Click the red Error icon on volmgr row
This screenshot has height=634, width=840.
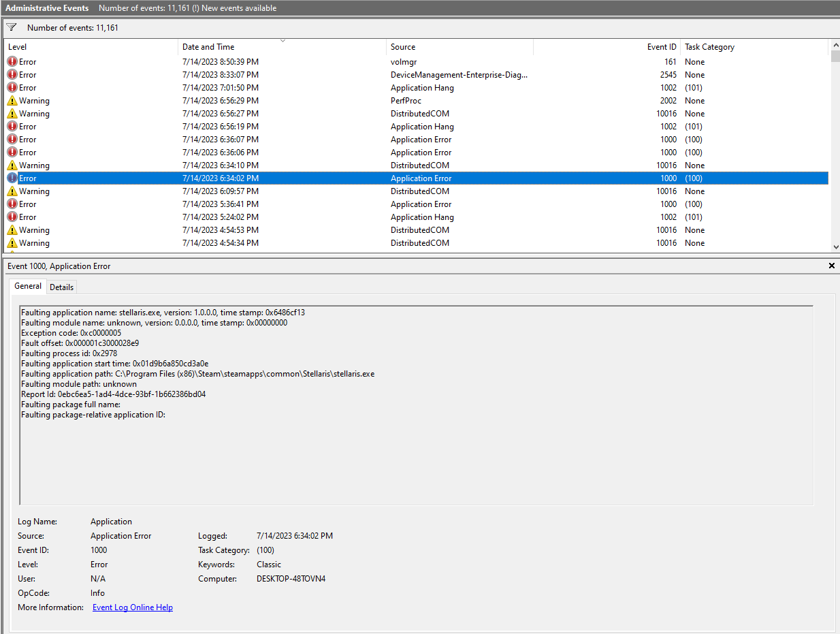12,61
